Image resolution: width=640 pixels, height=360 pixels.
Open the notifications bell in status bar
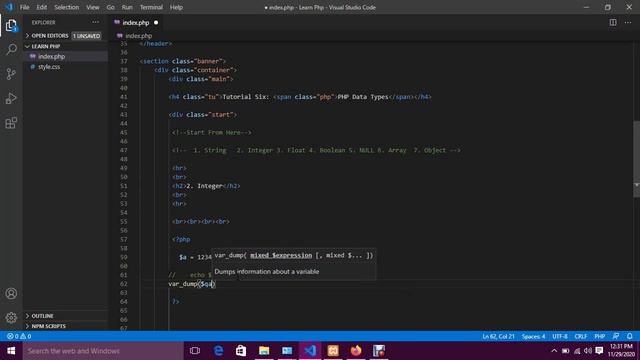(x=629, y=336)
